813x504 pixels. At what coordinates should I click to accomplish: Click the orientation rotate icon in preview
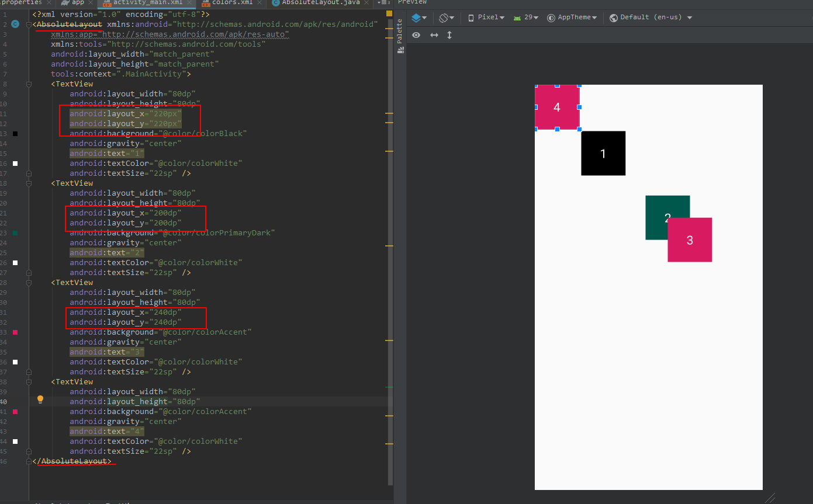[x=446, y=18]
